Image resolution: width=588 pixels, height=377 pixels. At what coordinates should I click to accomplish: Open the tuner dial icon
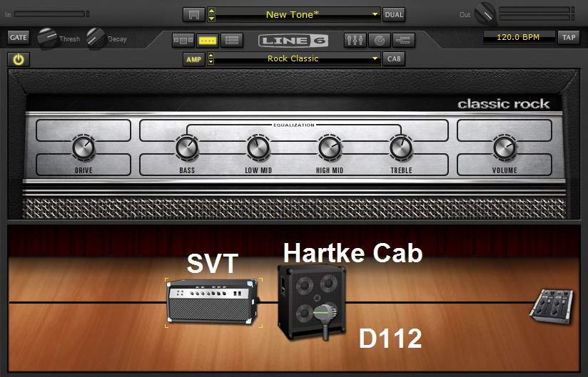(380, 40)
